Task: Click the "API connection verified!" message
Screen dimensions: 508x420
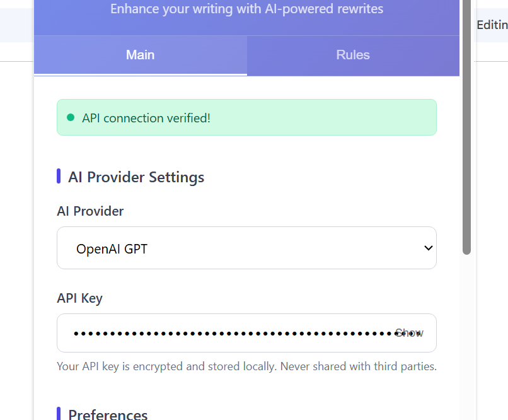Action: click(x=146, y=118)
